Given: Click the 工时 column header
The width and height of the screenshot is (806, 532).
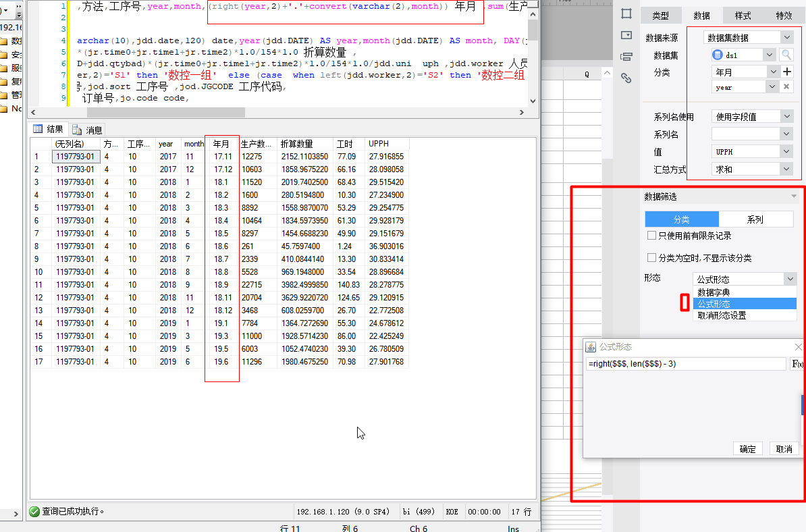Looking at the screenshot, I should (x=349, y=144).
